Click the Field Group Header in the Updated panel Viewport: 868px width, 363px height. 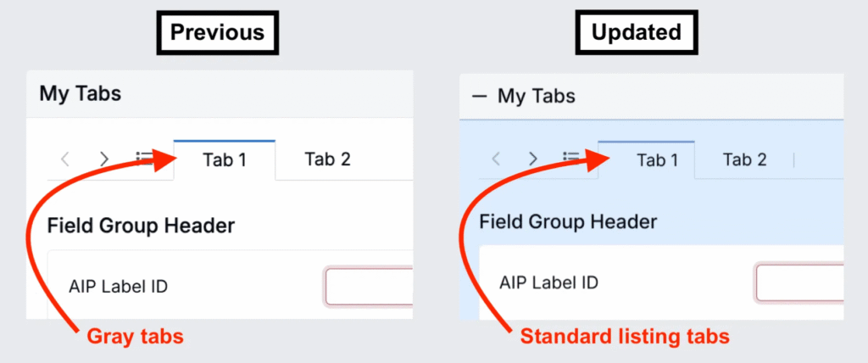[568, 222]
